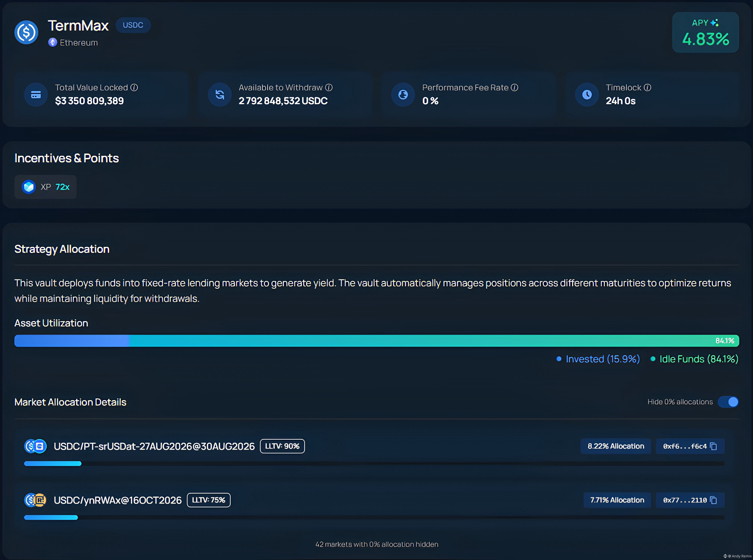Click the ynRWAx market token pair icon
This screenshot has width=753, height=560.
tap(35, 500)
